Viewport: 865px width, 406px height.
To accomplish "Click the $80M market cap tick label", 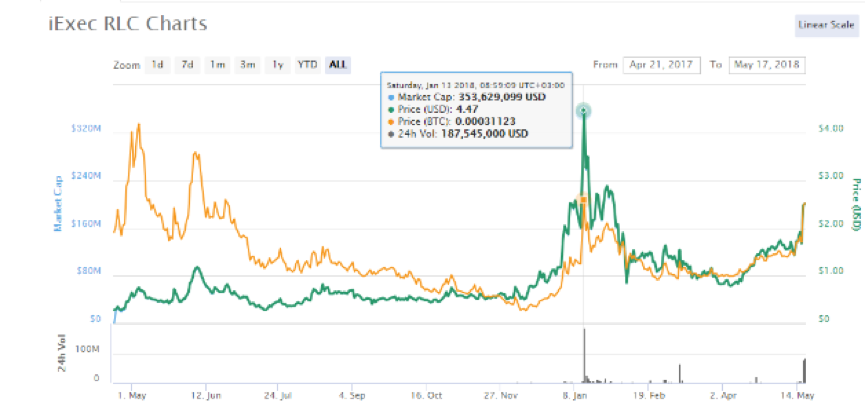I will click(x=88, y=271).
